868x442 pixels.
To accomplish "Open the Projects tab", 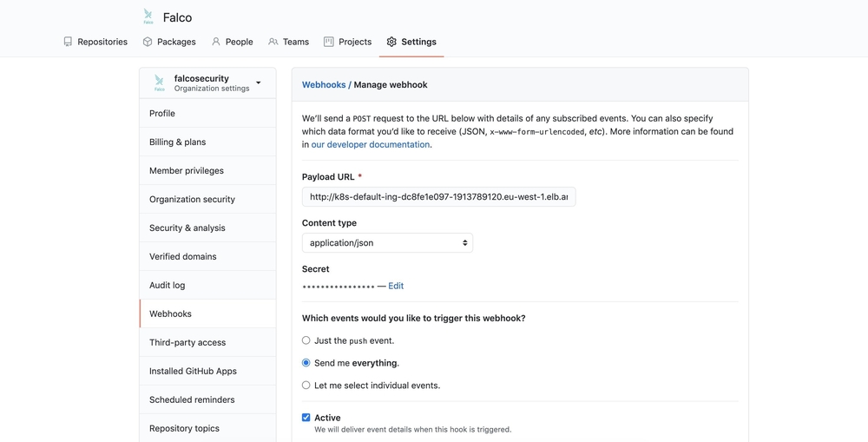I will click(x=348, y=42).
